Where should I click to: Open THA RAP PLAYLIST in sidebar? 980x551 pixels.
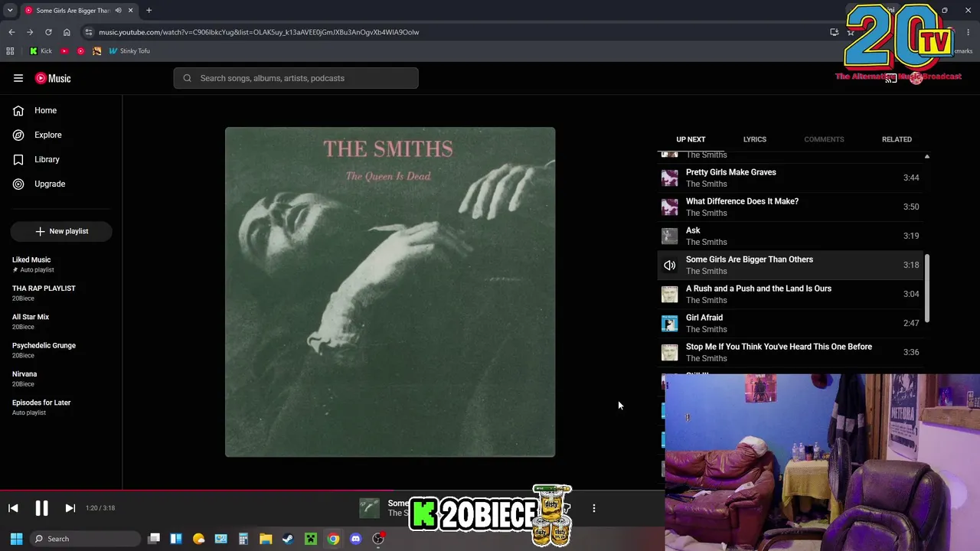[x=61, y=293]
